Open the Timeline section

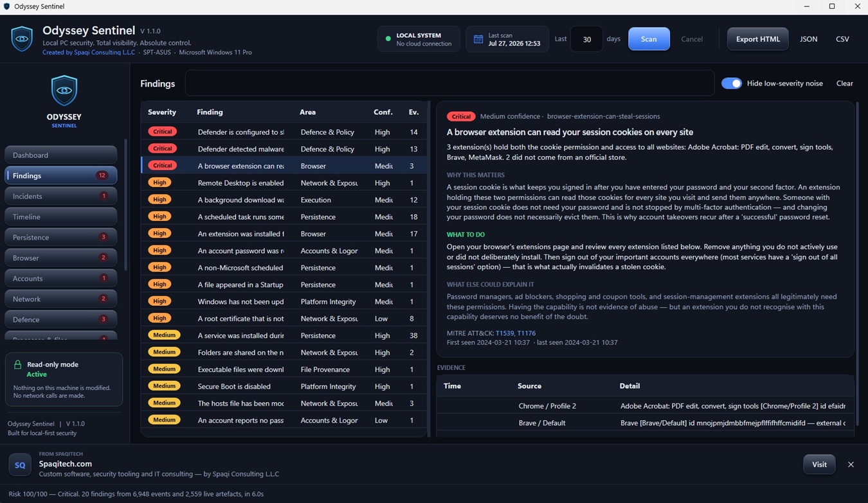click(61, 216)
